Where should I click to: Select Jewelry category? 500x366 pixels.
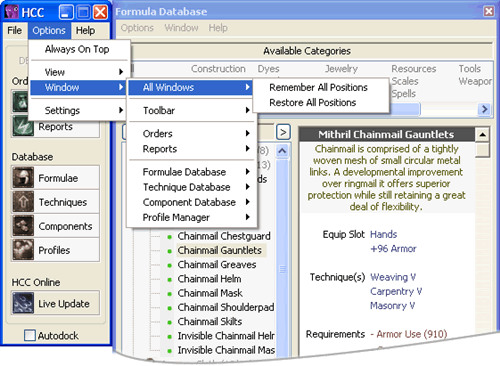click(x=341, y=69)
